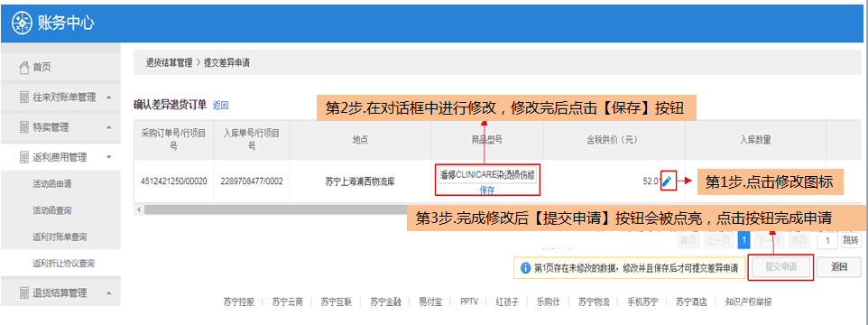Viewport: 868px width, 325px height.
Task: Click the 末页 pagination button
Action: click(x=799, y=240)
